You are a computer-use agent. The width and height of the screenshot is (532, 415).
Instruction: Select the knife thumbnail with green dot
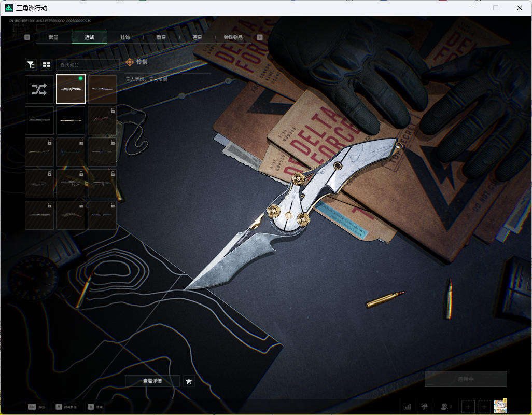point(71,89)
